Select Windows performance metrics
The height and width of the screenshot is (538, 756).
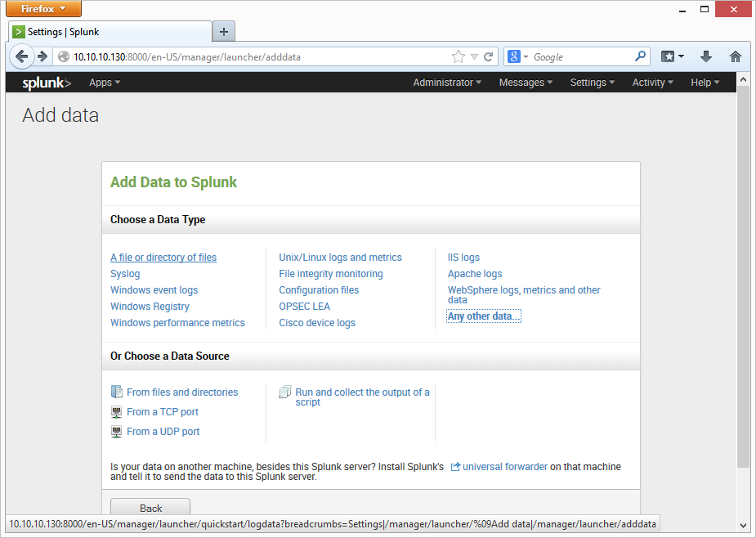[x=177, y=323]
